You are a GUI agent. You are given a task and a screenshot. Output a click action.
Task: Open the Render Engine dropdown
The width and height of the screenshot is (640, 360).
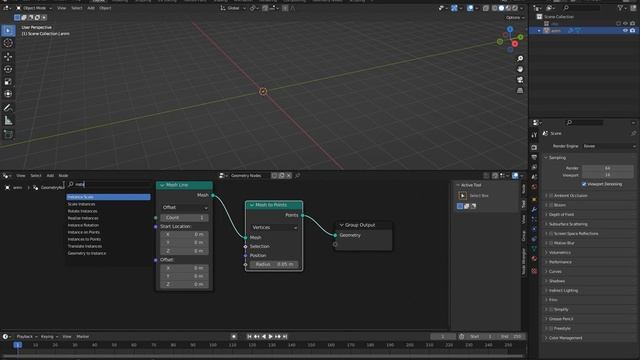(x=609, y=146)
